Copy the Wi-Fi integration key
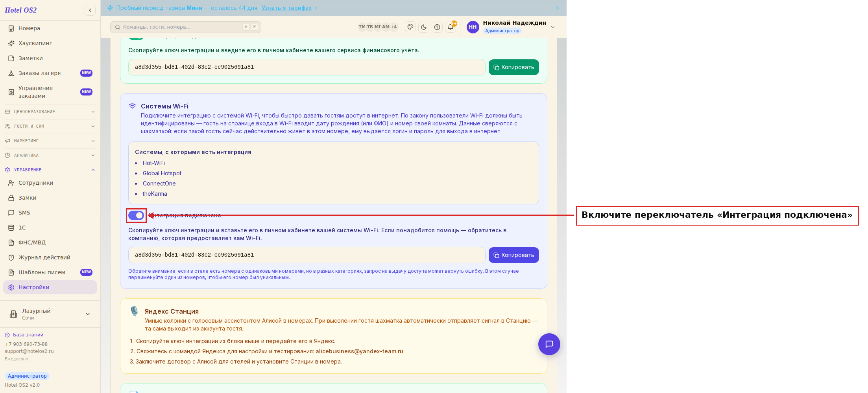 click(513, 255)
